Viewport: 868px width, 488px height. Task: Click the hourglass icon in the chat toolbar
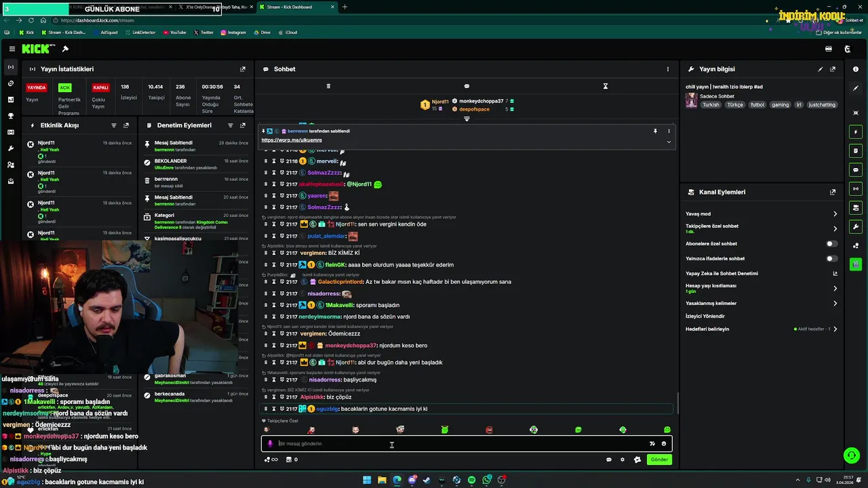tap(606, 86)
